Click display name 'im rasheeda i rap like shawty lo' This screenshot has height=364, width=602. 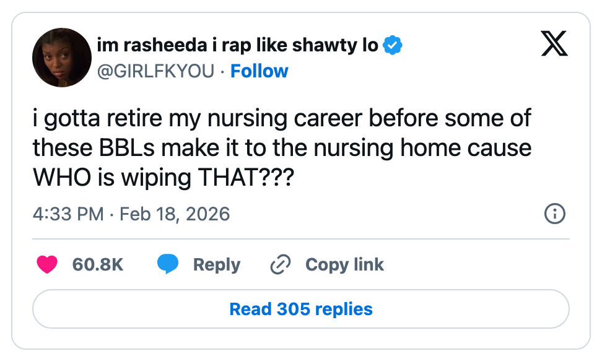[238, 45]
